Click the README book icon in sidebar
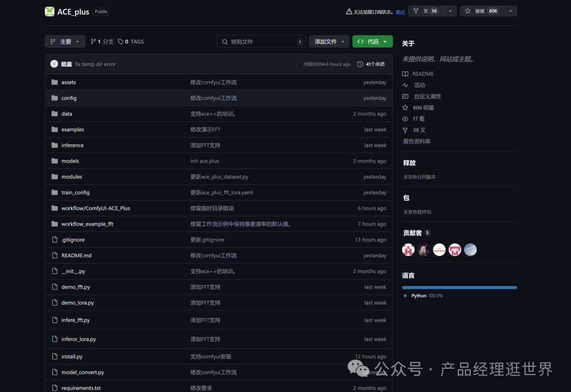Screen dimensions: 571x392 (405, 74)
